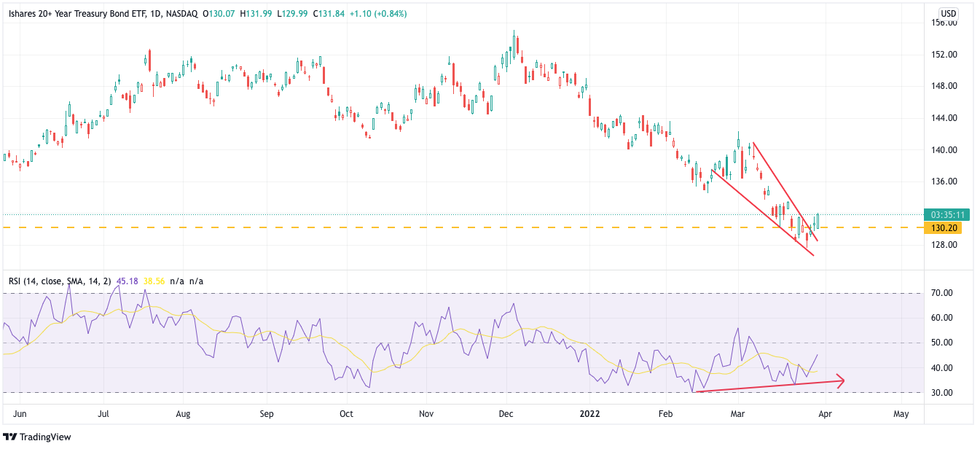Click the Jun label on time axis
This screenshot has width=980, height=449.
[20, 414]
